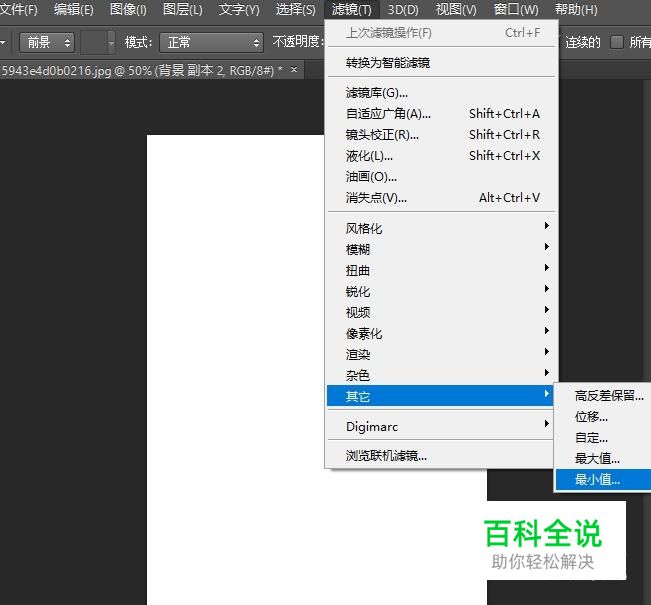651x605 pixels.
Task: Select 位移... from the 其它 submenu
Action: point(604,416)
